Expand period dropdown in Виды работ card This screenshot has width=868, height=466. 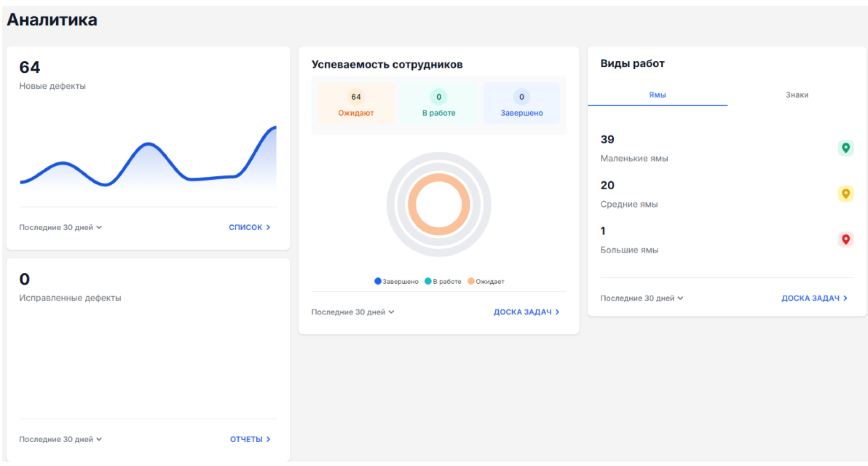click(642, 298)
